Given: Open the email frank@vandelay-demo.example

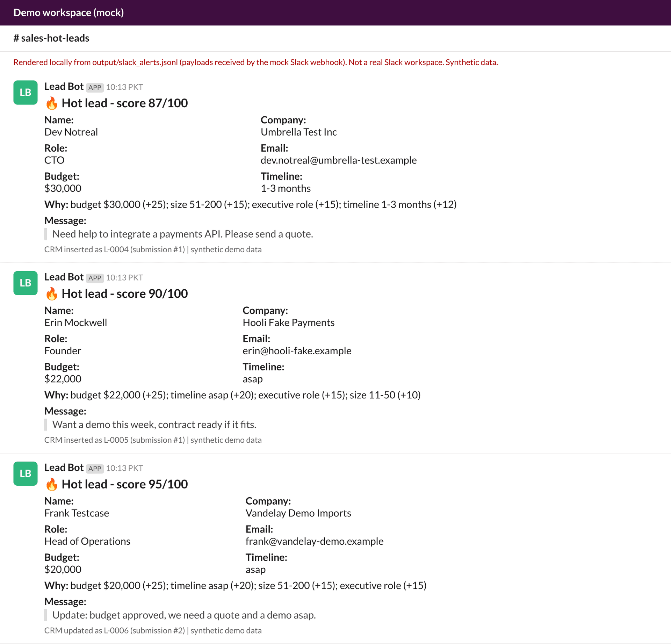Looking at the screenshot, I should [315, 541].
